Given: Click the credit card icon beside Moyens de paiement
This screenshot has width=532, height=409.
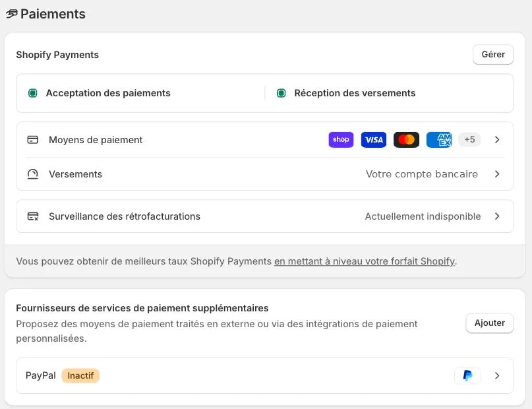Looking at the screenshot, I should coord(32,139).
